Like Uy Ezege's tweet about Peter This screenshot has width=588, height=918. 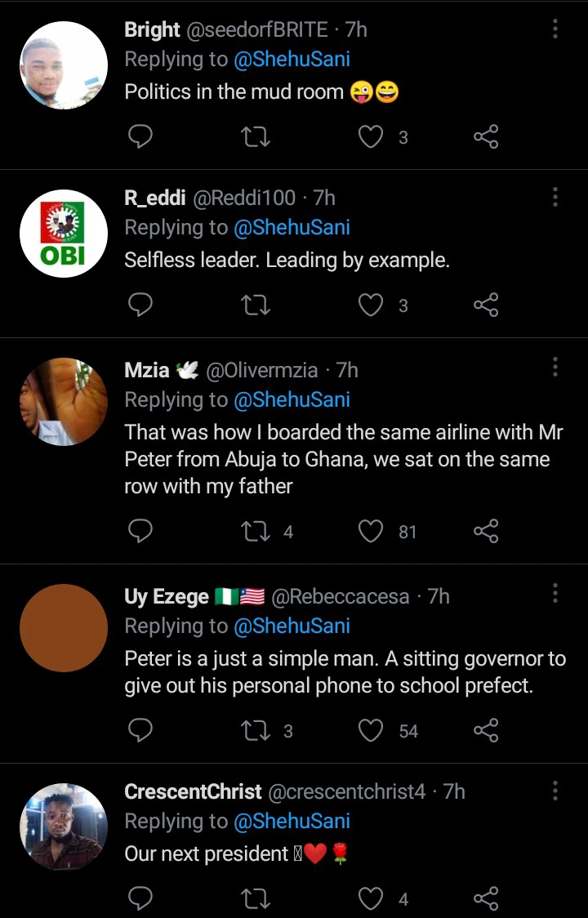pos(372,730)
